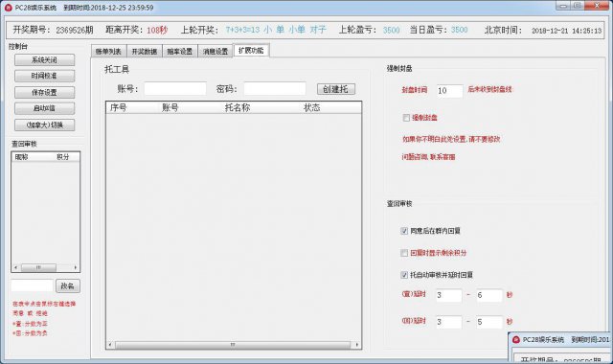Click the second PC28 window's red icon
613x364 pixels.
[516, 340]
